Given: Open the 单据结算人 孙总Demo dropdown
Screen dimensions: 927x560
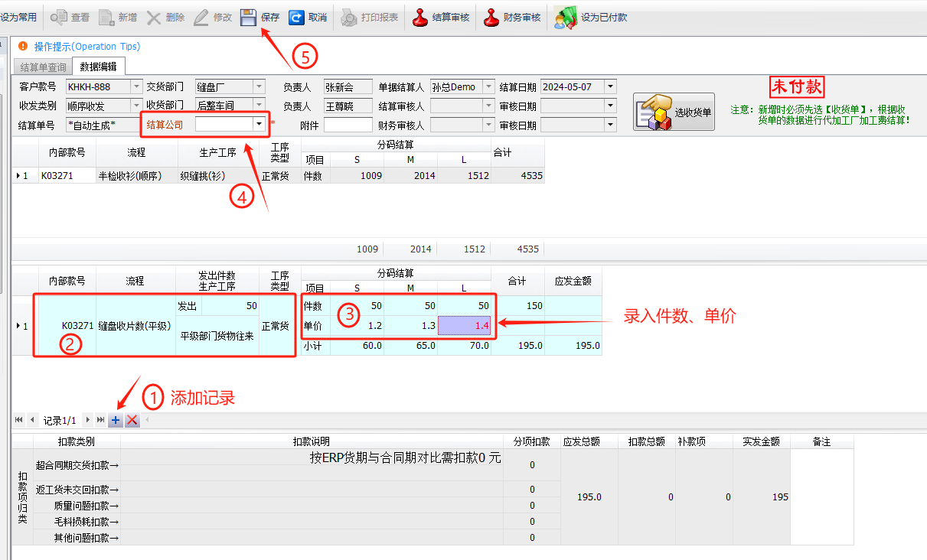Looking at the screenshot, I should 489,86.
